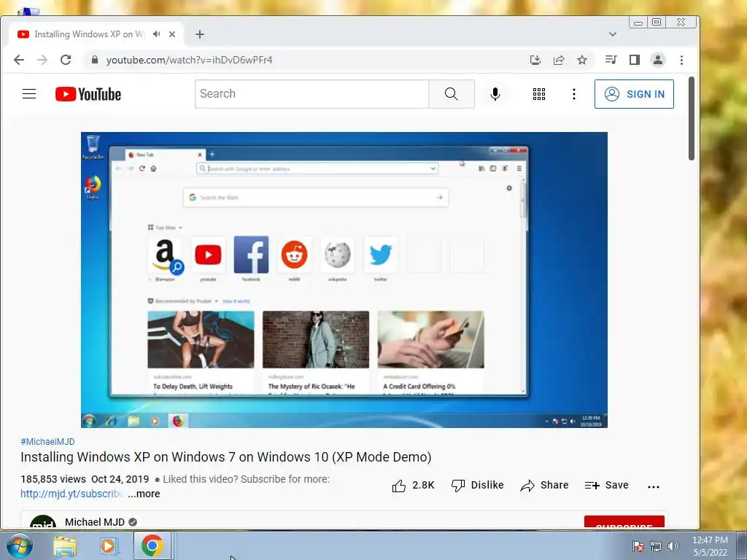Click the video player frame

[x=344, y=280]
